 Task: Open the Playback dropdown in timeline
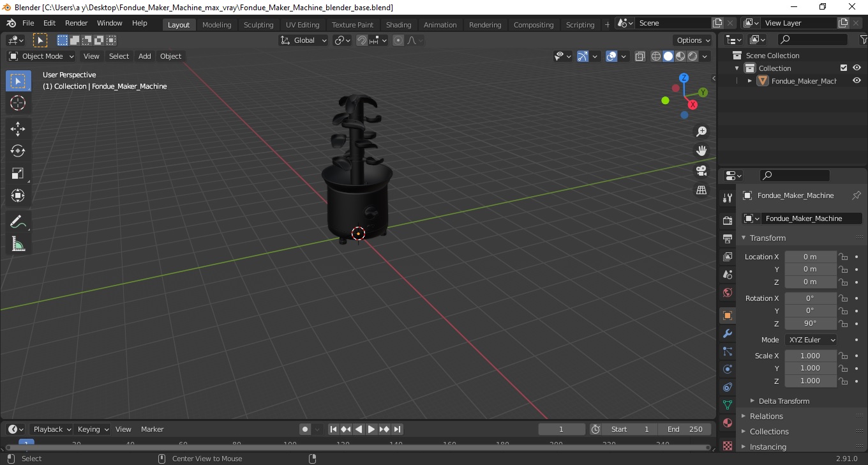(51, 429)
